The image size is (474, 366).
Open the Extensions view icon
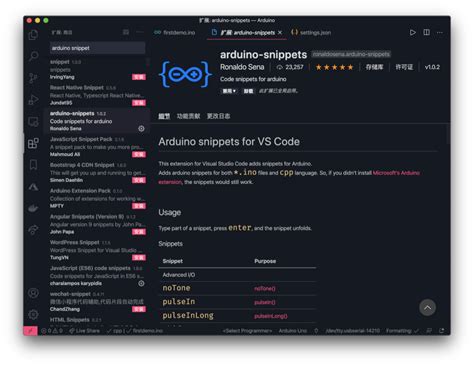coord(33,143)
